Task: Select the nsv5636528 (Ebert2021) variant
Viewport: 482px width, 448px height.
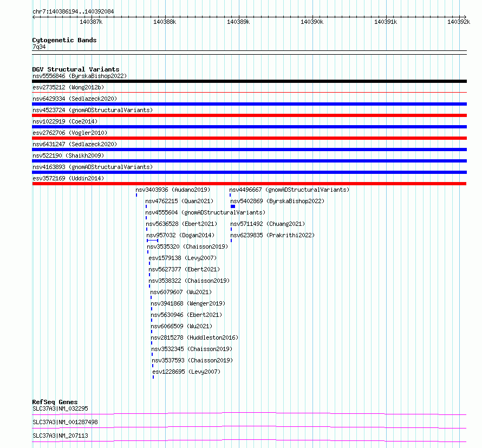Action: click(x=181, y=224)
